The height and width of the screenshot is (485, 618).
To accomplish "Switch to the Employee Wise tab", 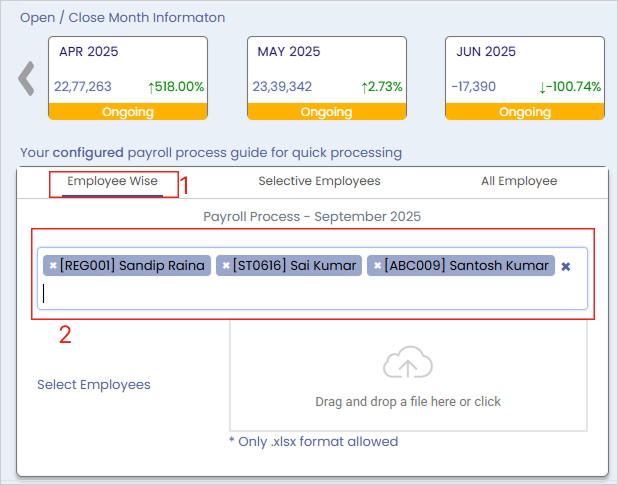I will point(112,182).
